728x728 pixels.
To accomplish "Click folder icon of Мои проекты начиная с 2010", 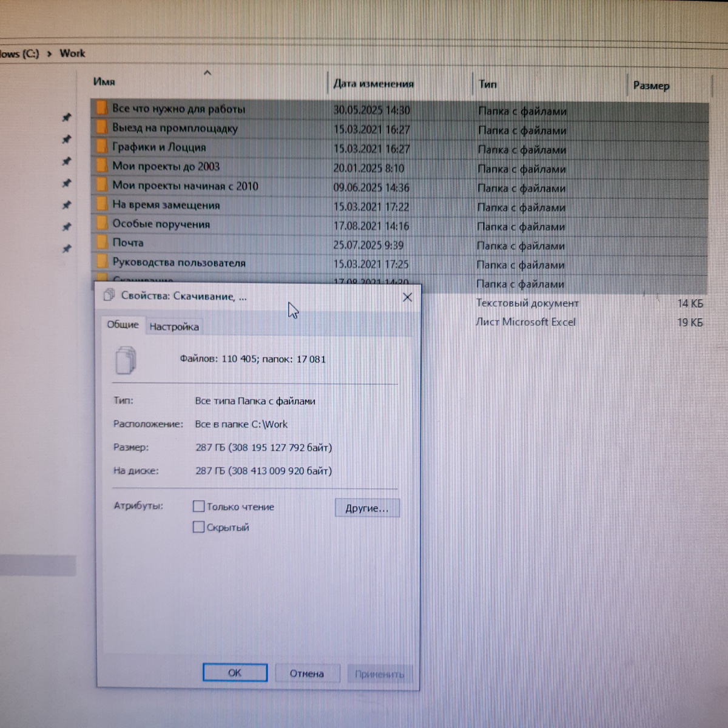I will (101, 186).
